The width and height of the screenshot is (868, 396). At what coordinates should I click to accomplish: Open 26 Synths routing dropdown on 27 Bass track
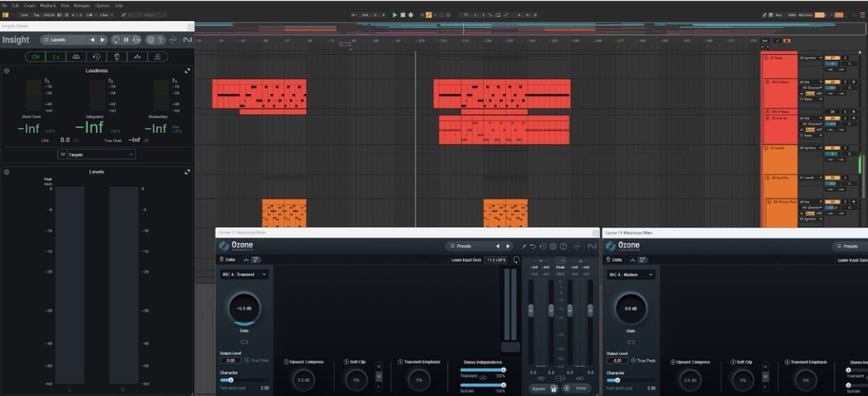811,58
